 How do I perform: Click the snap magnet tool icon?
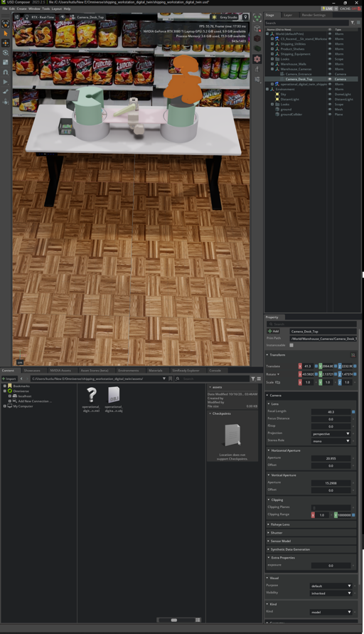pyautogui.click(x=5, y=73)
